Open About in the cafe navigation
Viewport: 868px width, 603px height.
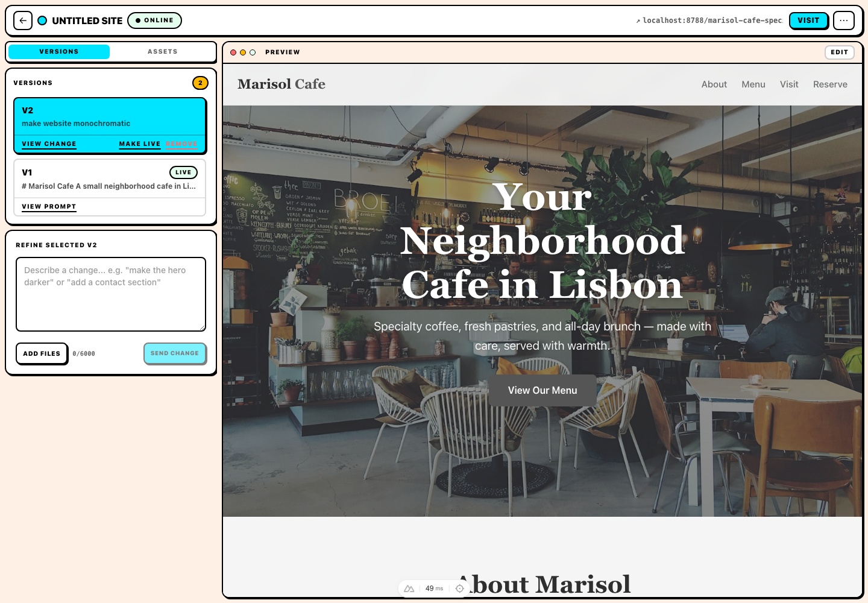tap(714, 84)
